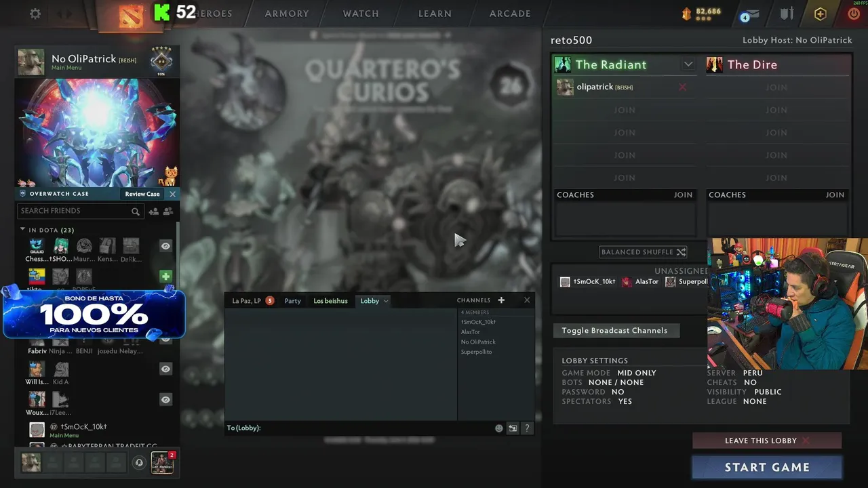868x488 pixels.
Task: Click the orange shards currency icon
Action: pos(687,13)
